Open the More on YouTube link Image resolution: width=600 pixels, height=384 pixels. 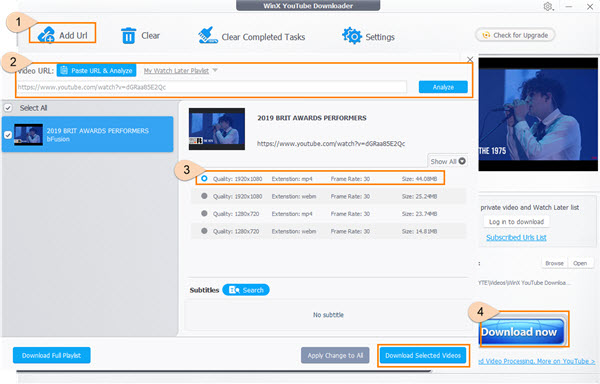click(537, 361)
